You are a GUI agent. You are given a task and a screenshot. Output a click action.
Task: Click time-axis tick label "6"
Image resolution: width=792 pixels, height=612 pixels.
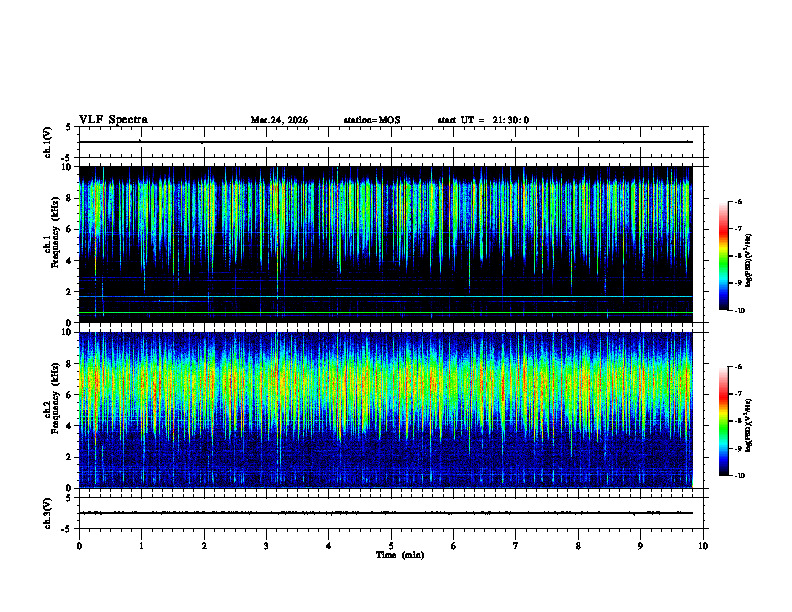point(453,545)
